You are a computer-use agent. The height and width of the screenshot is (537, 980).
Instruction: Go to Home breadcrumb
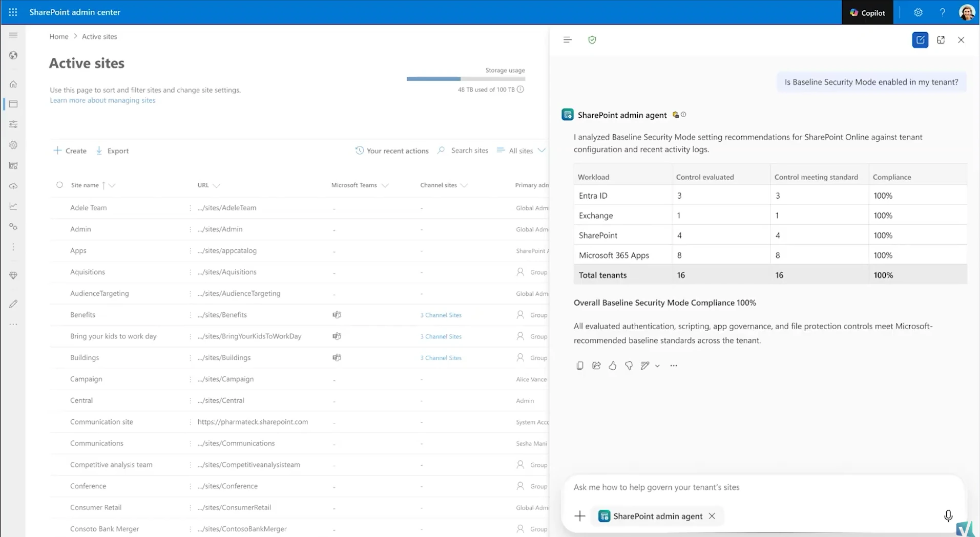pyautogui.click(x=59, y=36)
